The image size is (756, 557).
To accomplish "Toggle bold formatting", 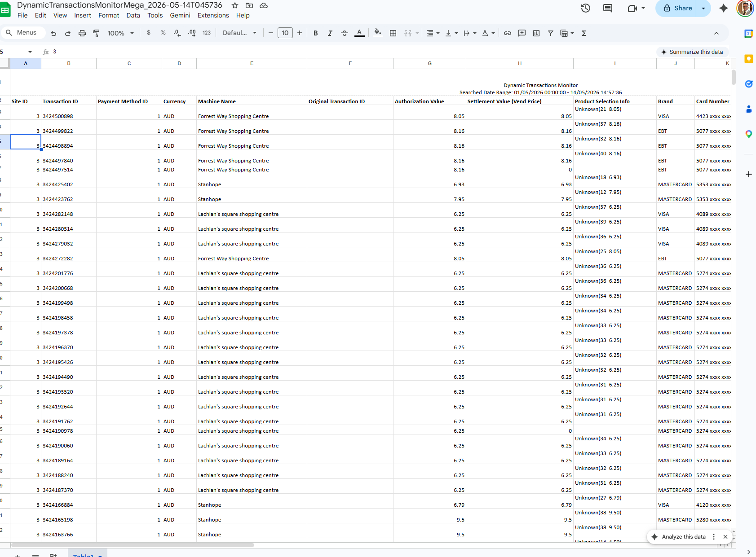I will pyautogui.click(x=316, y=33).
